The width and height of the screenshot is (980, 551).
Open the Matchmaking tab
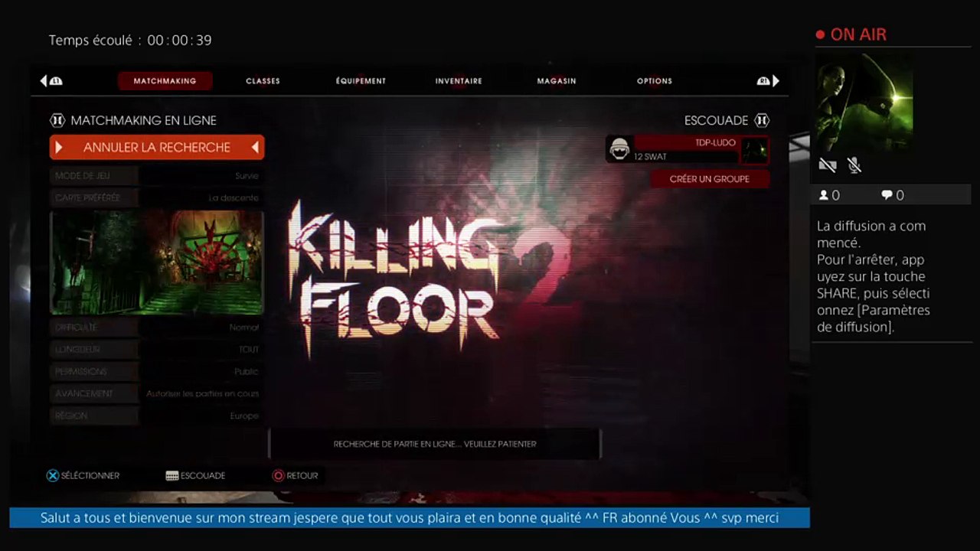click(165, 80)
